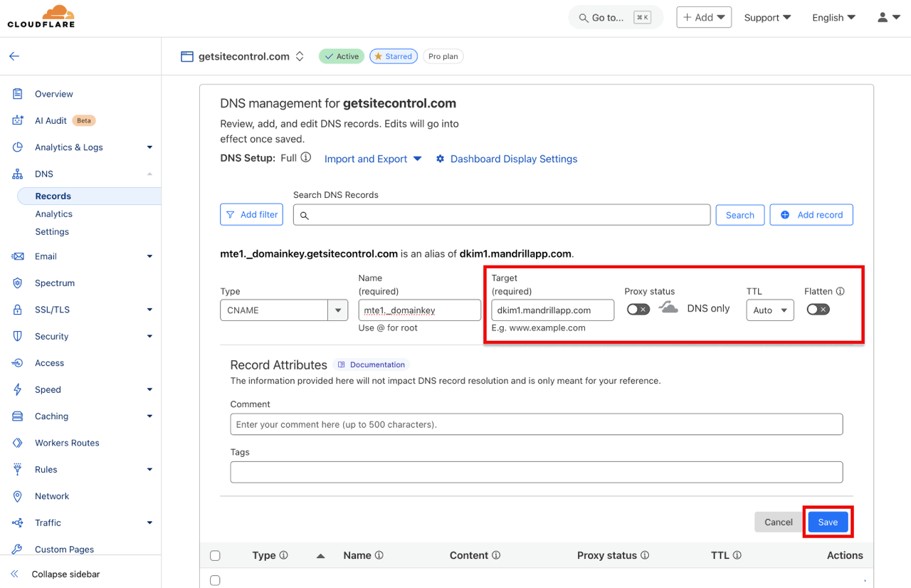Image resolution: width=911 pixels, height=588 pixels.
Task: Open Dashboard Display Settings gear icon
Action: 440,159
